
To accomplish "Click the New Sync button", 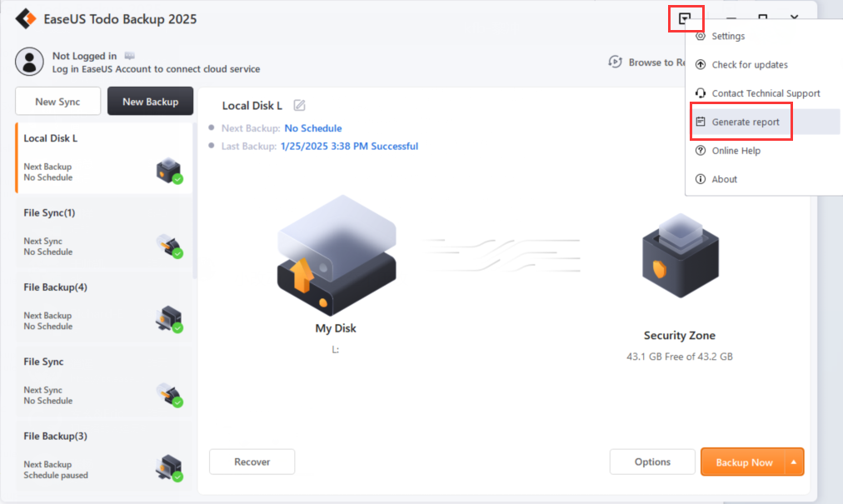I will tap(57, 101).
